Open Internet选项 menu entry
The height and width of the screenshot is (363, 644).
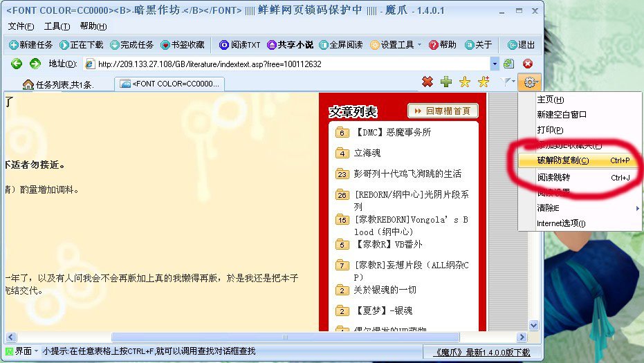pyautogui.click(x=580, y=223)
